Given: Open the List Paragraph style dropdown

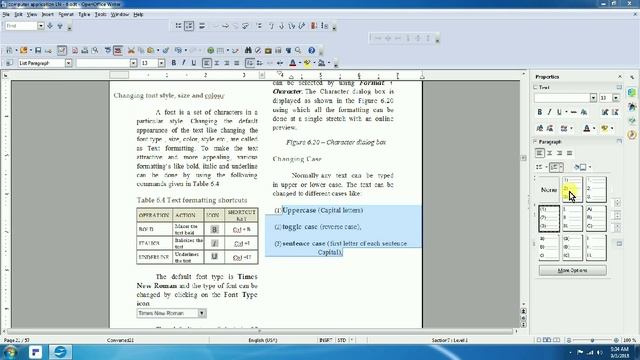Looking at the screenshot, I should (x=68, y=63).
